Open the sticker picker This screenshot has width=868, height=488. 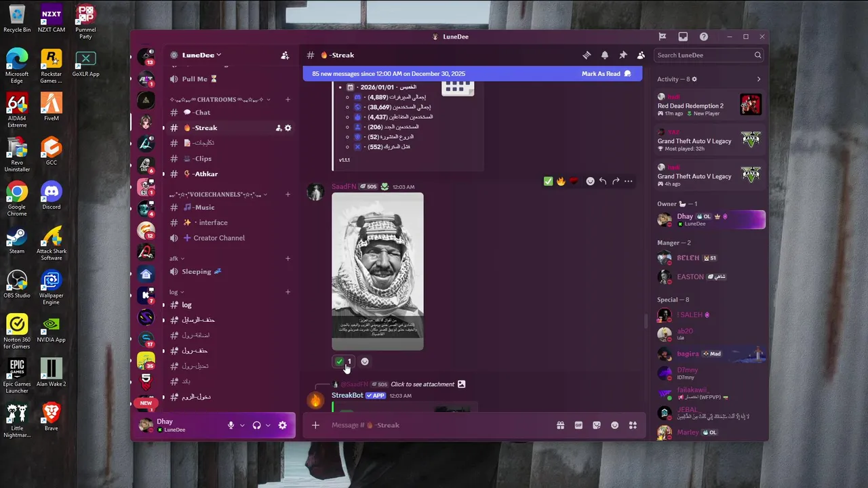[x=597, y=426]
